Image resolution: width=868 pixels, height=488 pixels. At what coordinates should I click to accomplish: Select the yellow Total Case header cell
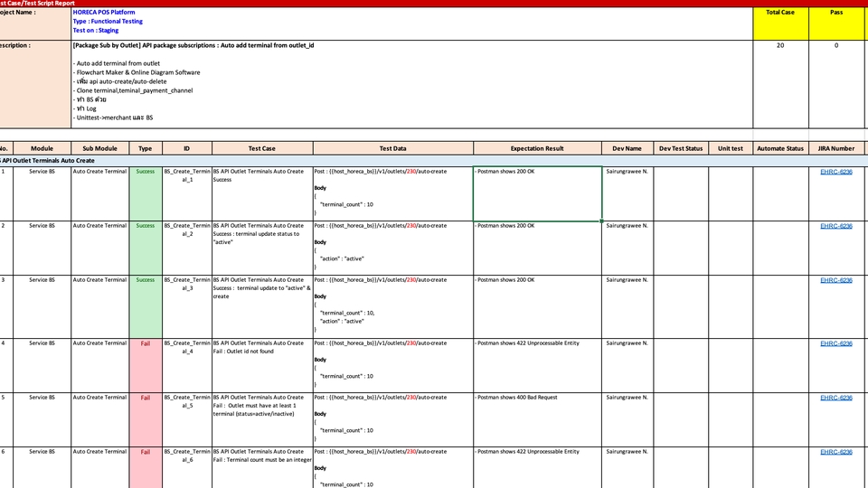(780, 14)
